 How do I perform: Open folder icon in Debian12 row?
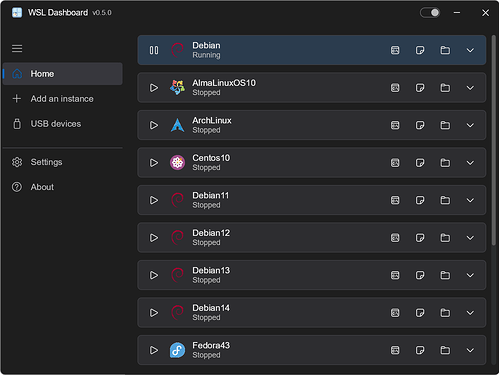click(445, 238)
